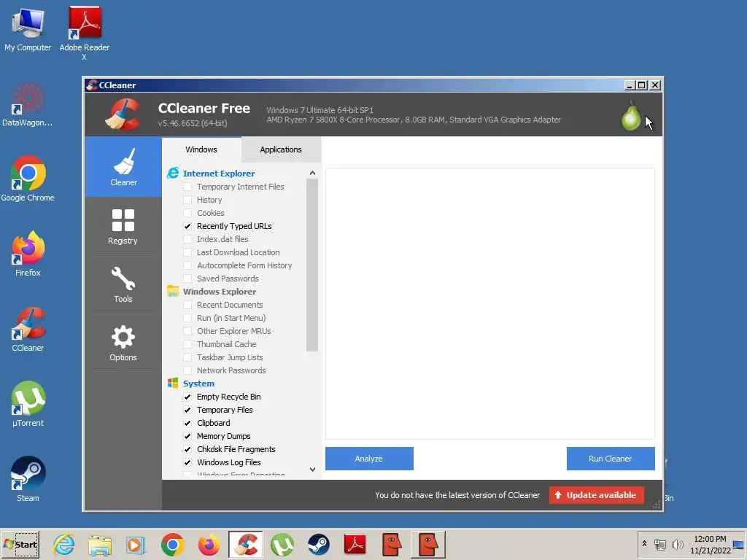Click the Show desktop tray button
The height and width of the screenshot is (560, 747).
(x=739, y=544)
